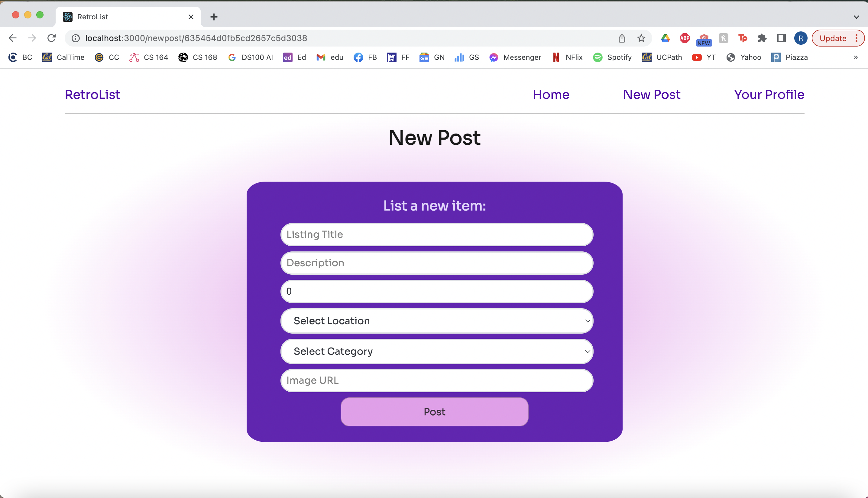Focus the Image URL input
The height and width of the screenshot is (498, 868).
436,380
